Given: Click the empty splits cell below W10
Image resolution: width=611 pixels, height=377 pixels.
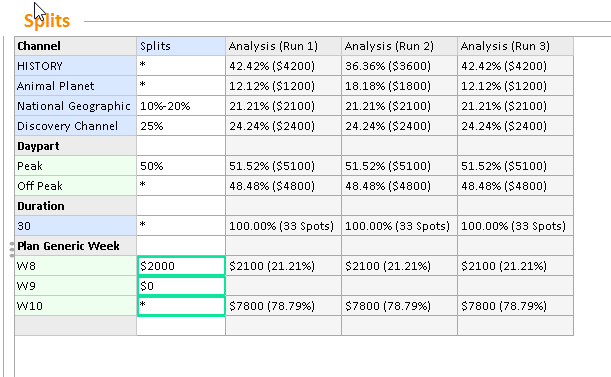Looking at the screenshot, I should point(181,326).
